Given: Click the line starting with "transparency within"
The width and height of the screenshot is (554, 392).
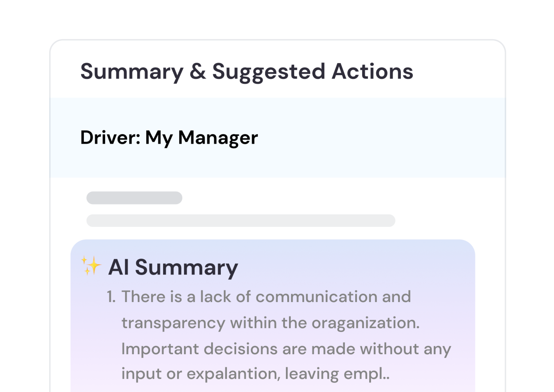Looking at the screenshot, I should point(270,323).
